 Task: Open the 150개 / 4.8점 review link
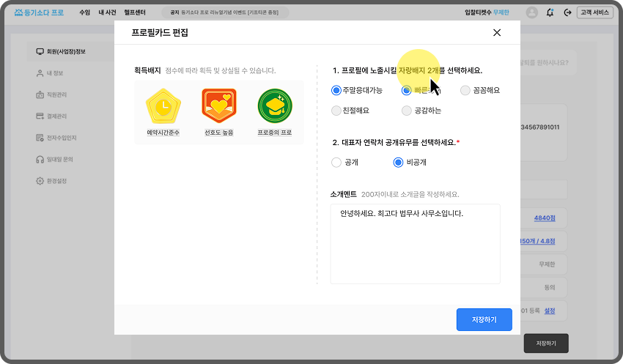[x=537, y=241]
